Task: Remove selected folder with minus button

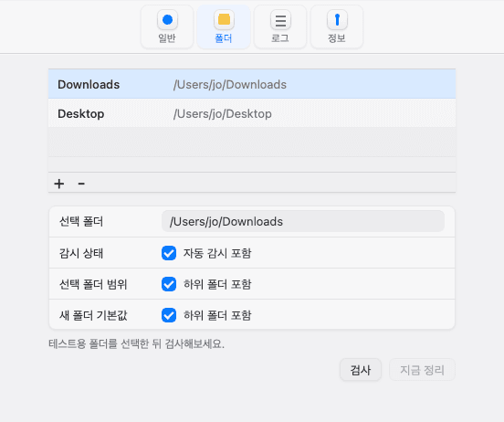Action: [81, 184]
